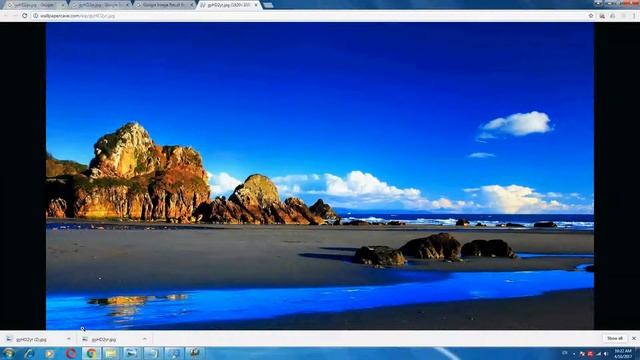Screen dimensions: 640x360
Task: Switch to the second browser tab
Action: [x=100, y=5]
